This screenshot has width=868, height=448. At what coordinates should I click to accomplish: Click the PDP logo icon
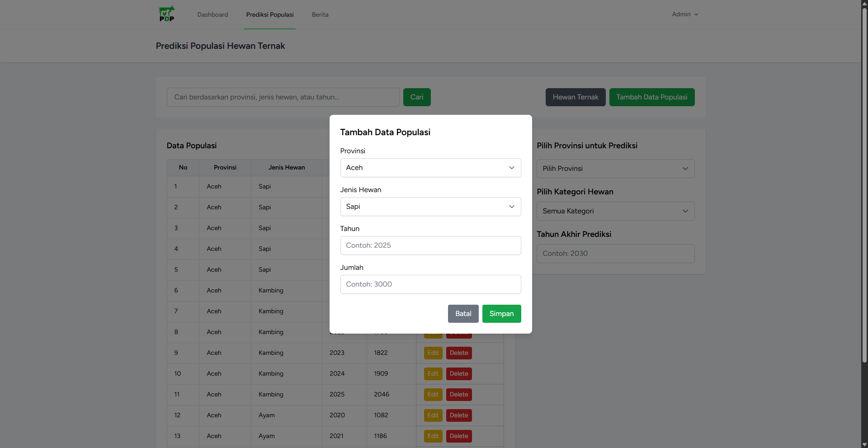tap(166, 14)
